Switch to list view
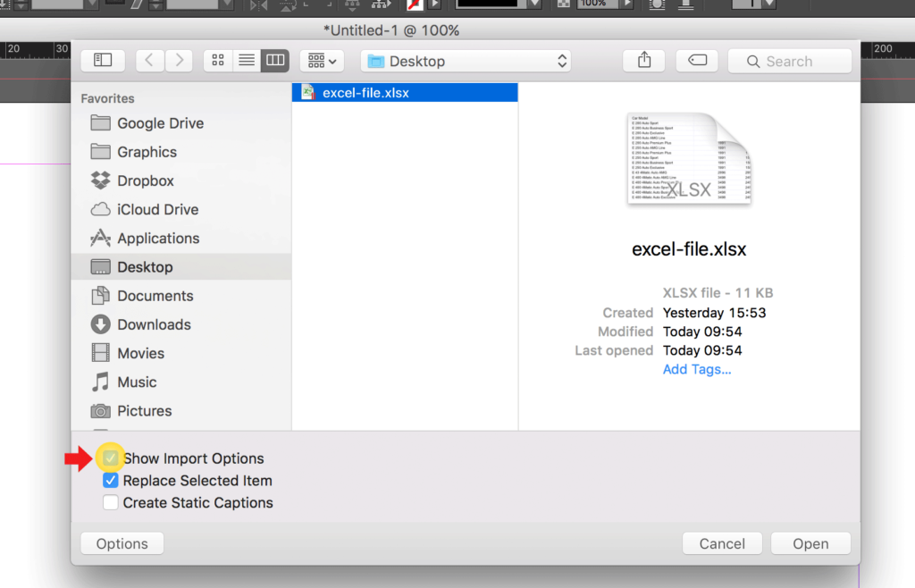Screen dimensions: 915x588 247,60
